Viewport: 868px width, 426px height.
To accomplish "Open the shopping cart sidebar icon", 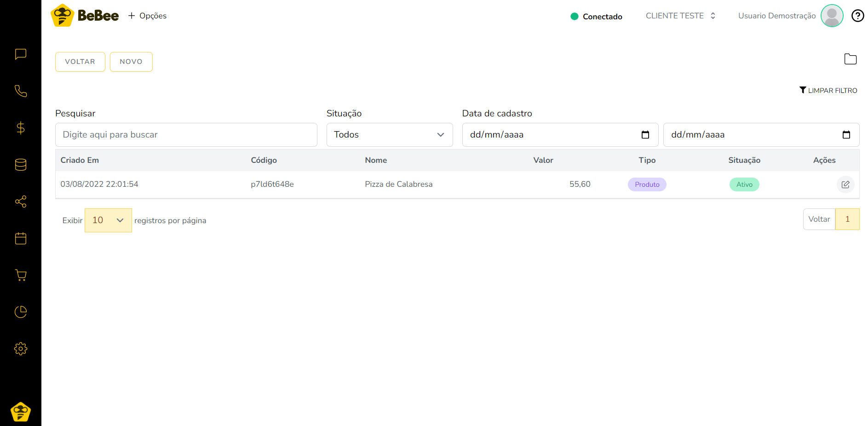I will click(21, 275).
